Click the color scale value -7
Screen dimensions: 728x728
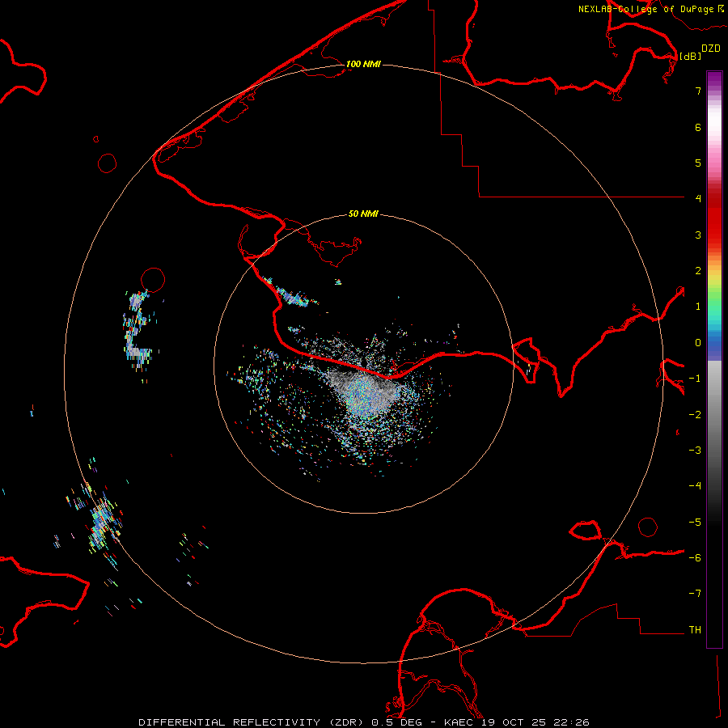coord(695,594)
